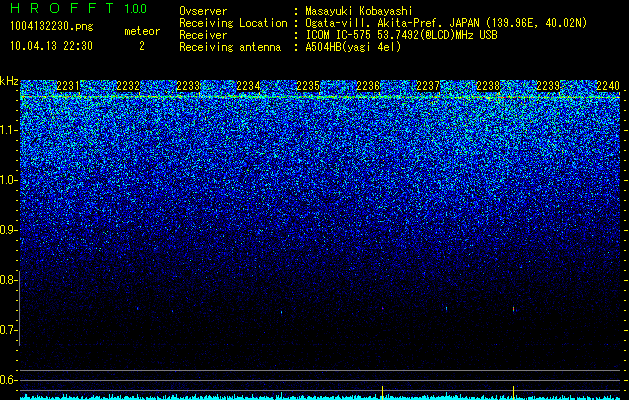The height and width of the screenshot is (400, 629).
Task: Click the 'Receiving antenna' label
Action: pos(230,47)
